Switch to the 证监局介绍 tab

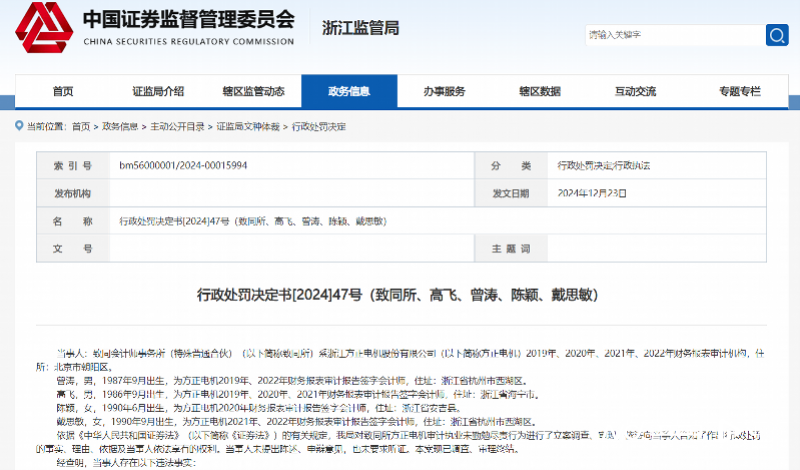(158, 91)
